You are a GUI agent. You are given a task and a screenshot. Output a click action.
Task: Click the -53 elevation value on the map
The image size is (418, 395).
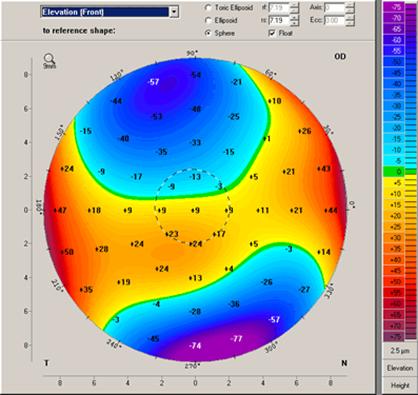[x=156, y=117]
